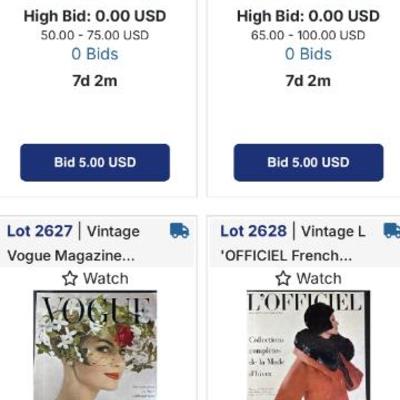Toggle the Watch star for the Vogue Magazine lot

70,278
